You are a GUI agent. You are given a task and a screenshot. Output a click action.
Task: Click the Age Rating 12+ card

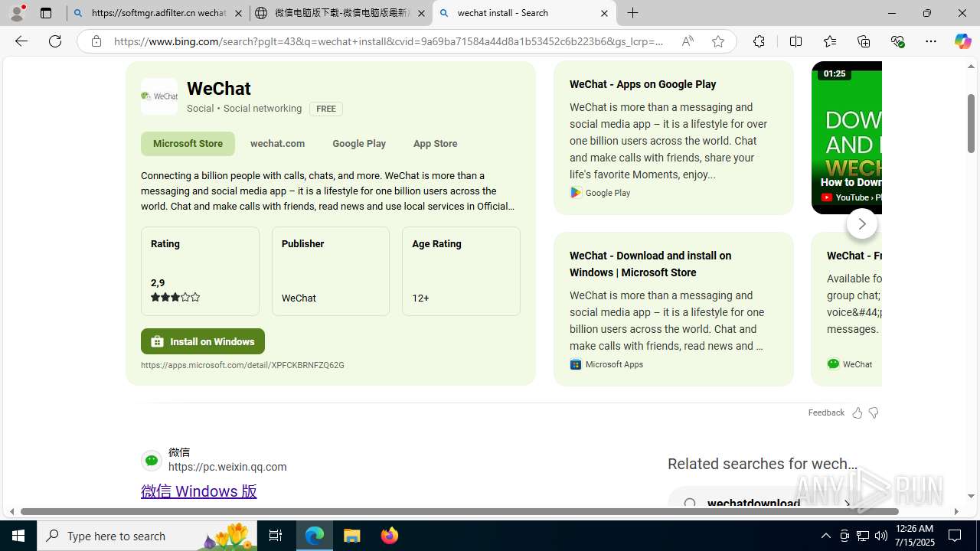click(461, 271)
